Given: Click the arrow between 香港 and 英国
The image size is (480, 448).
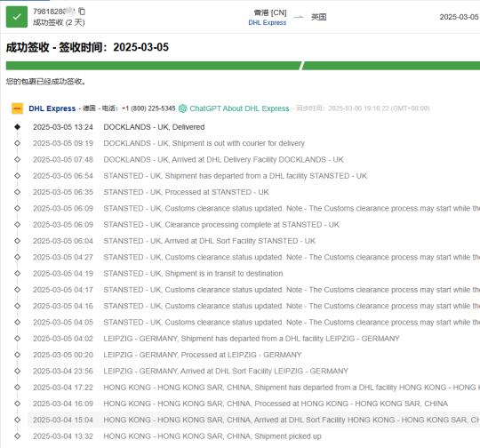Looking at the screenshot, I should 299,17.
